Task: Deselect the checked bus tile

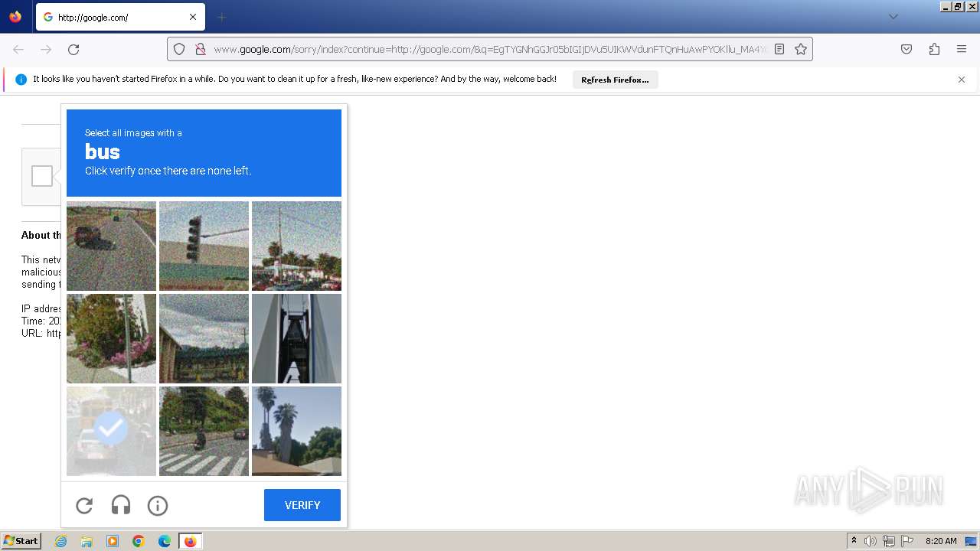Action: click(111, 431)
